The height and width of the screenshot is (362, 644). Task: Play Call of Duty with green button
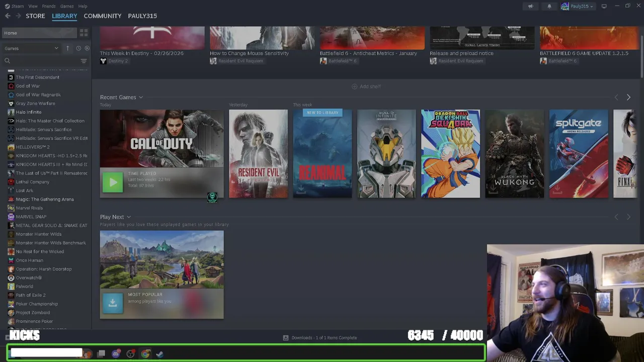pyautogui.click(x=113, y=183)
